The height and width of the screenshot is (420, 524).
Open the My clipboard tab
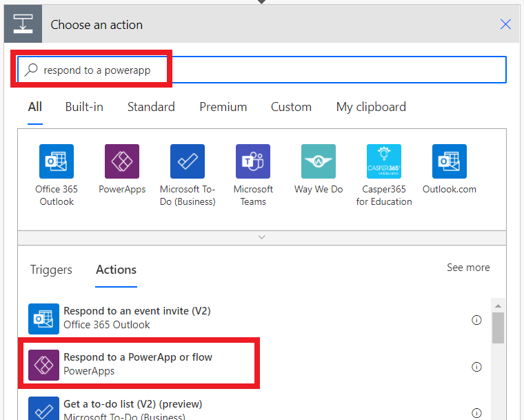[x=371, y=107]
